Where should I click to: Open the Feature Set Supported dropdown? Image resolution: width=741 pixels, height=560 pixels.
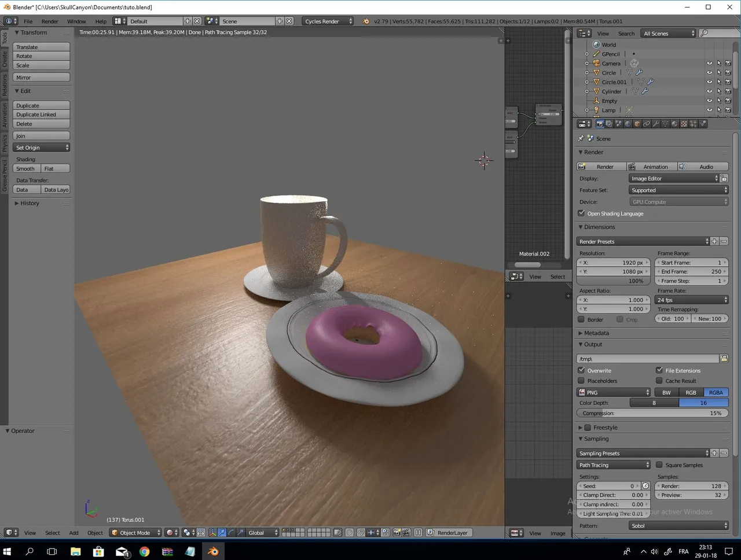click(x=678, y=190)
